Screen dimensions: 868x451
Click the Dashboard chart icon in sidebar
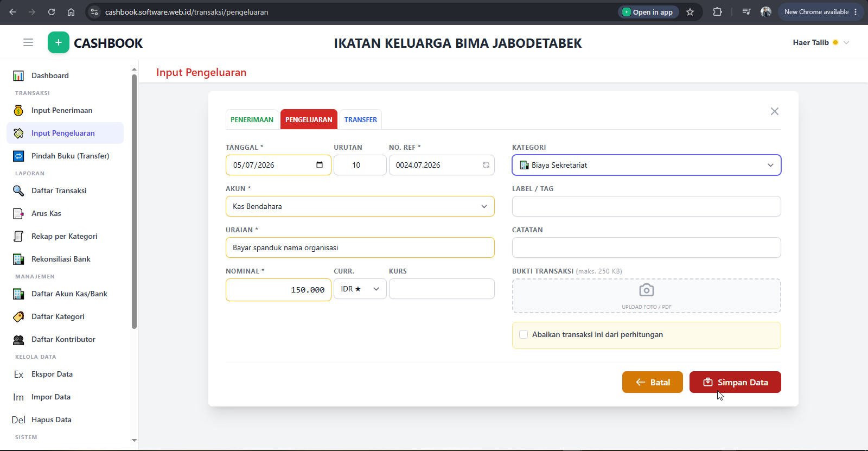click(18, 75)
